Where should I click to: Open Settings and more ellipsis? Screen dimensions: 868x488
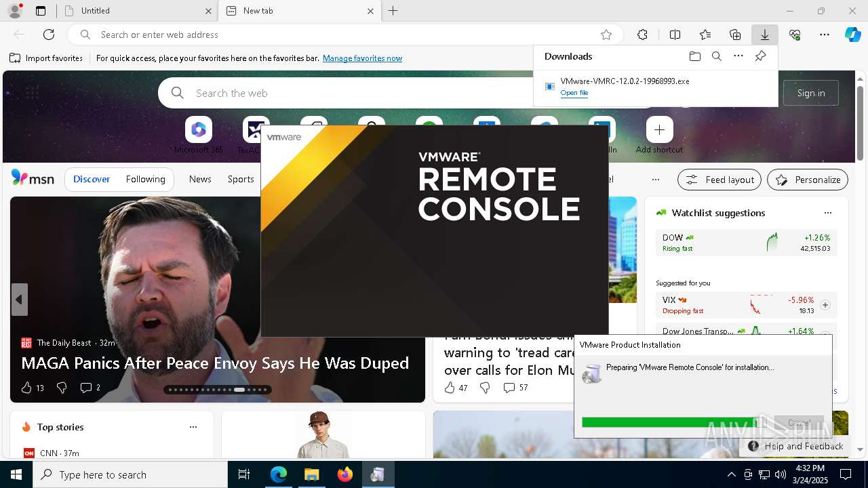825,35
